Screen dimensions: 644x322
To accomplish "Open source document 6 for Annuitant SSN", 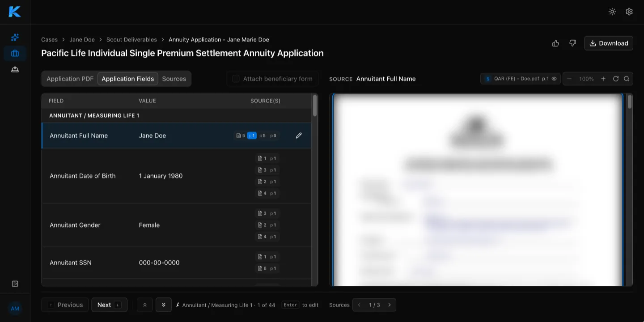I will 267,268.
